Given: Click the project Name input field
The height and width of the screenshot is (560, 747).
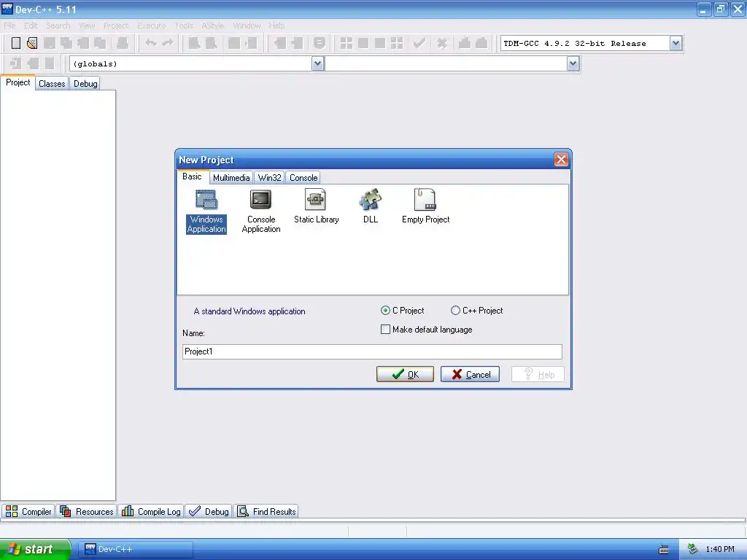Looking at the screenshot, I should (x=372, y=351).
